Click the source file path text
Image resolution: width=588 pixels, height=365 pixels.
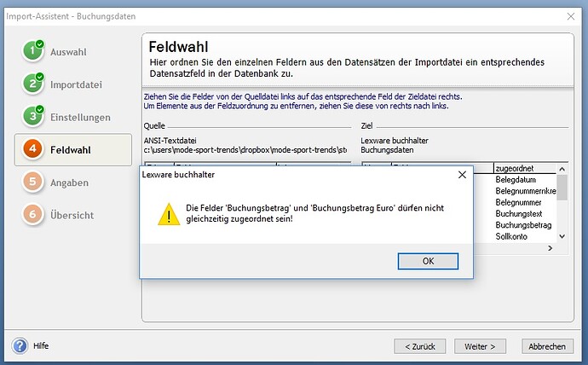click(245, 150)
